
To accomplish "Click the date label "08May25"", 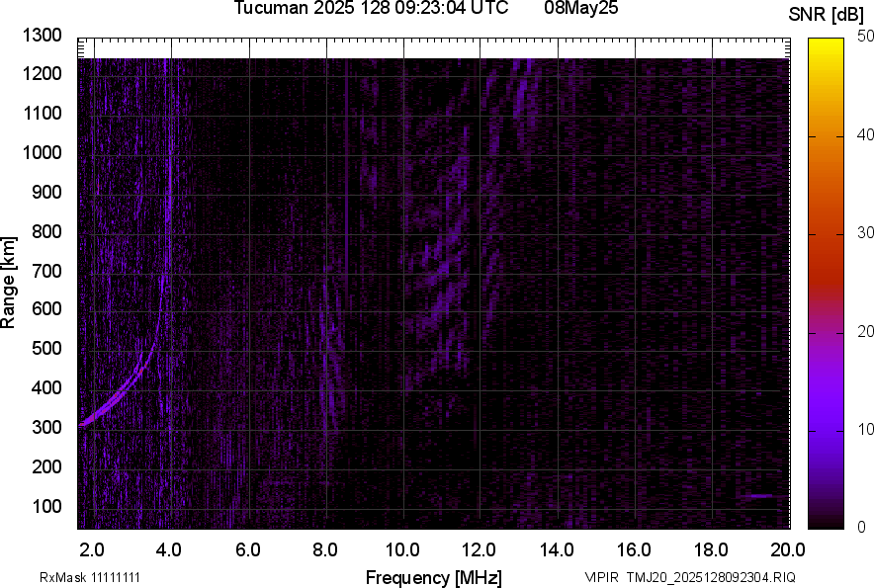I will click(581, 8).
